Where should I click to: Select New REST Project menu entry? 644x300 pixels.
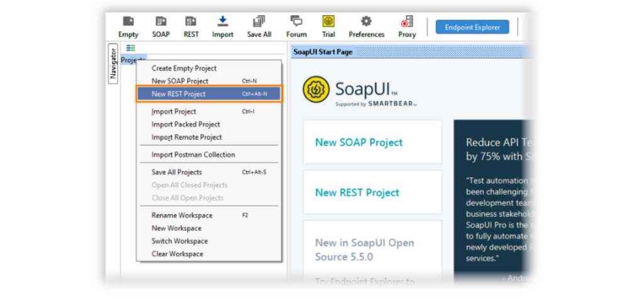click(x=209, y=94)
